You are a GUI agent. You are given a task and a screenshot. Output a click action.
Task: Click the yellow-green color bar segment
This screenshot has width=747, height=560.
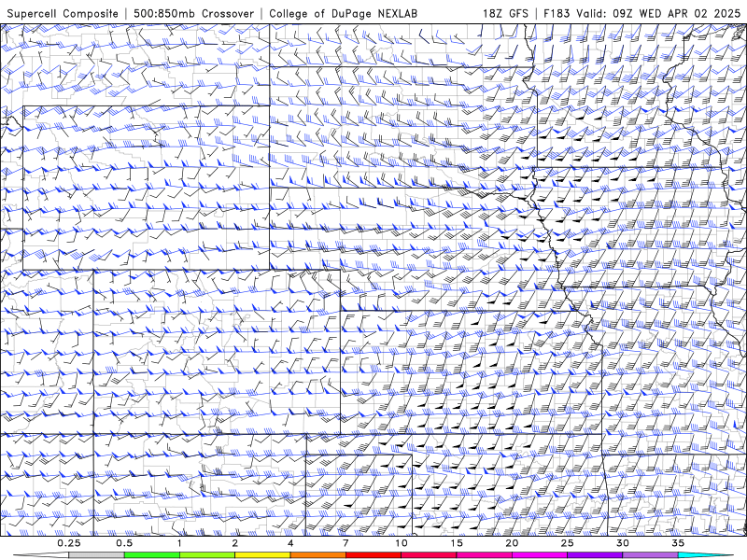207,555
